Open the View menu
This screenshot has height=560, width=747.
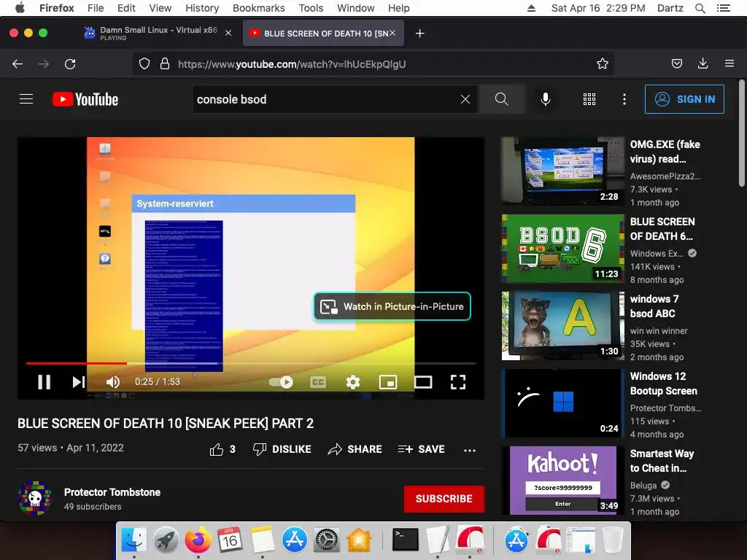coord(160,8)
